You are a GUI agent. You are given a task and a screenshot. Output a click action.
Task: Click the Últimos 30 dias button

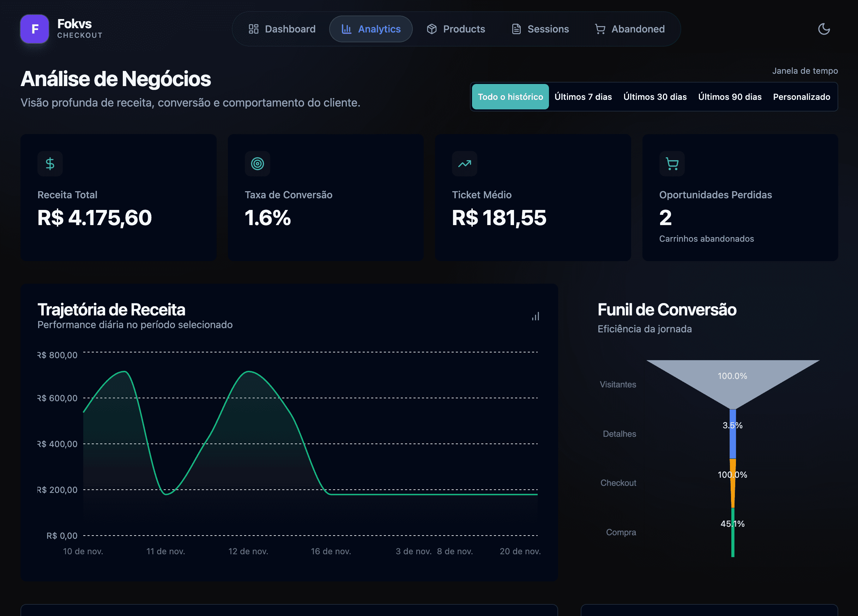tap(655, 96)
